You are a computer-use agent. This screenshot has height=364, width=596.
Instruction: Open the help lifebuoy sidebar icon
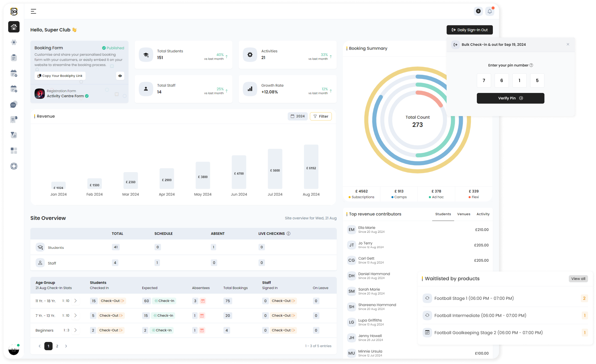14,166
